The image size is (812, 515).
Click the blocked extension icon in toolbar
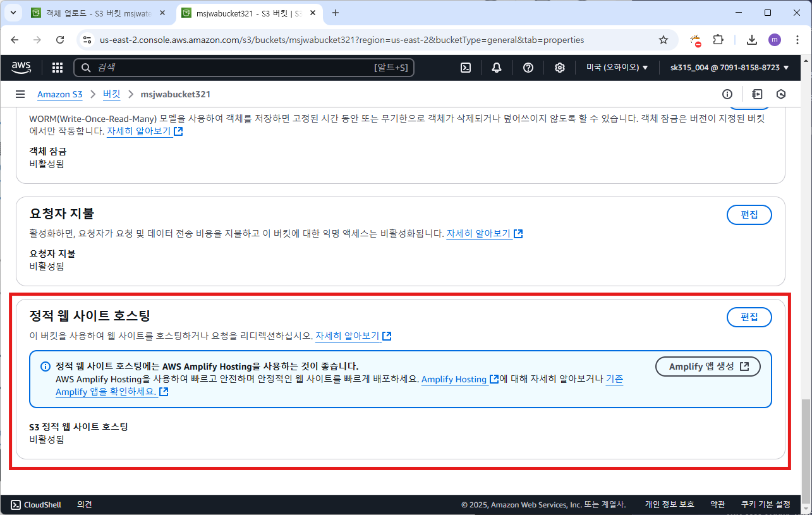[x=696, y=40]
